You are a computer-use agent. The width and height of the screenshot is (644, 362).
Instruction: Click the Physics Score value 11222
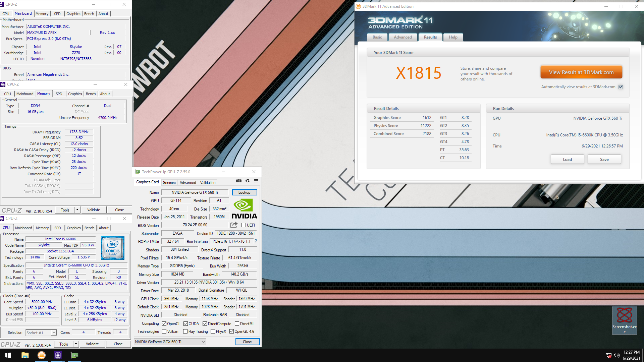pos(426,126)
